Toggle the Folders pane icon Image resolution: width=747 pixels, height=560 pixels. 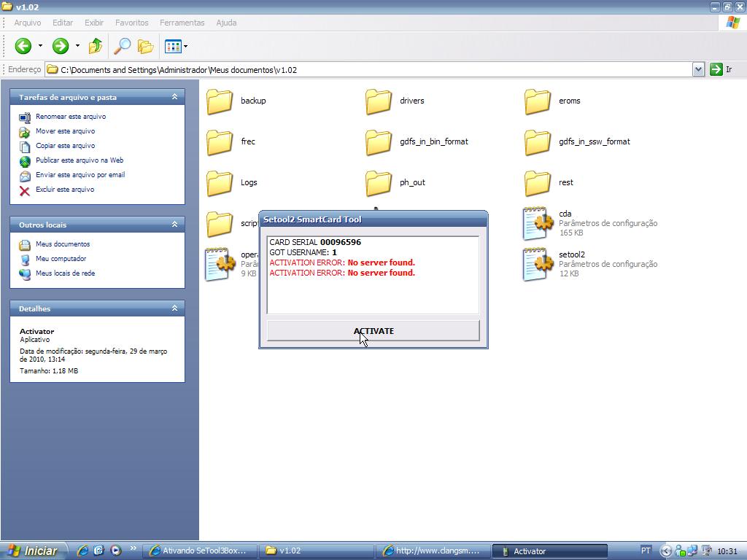(146, 46)
